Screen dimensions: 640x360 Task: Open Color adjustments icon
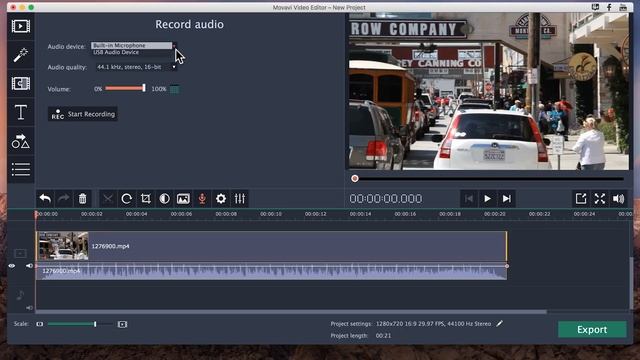(x=164, y=199)
